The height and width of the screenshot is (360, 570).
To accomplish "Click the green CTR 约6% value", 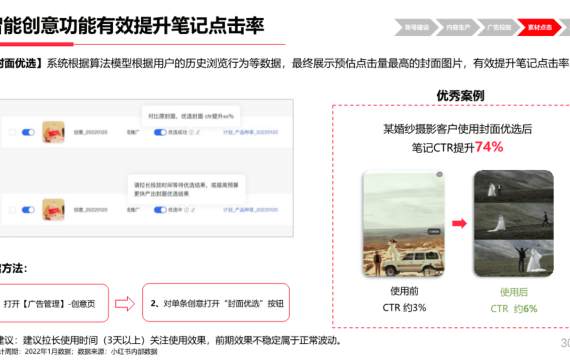I will coord(514,309).
